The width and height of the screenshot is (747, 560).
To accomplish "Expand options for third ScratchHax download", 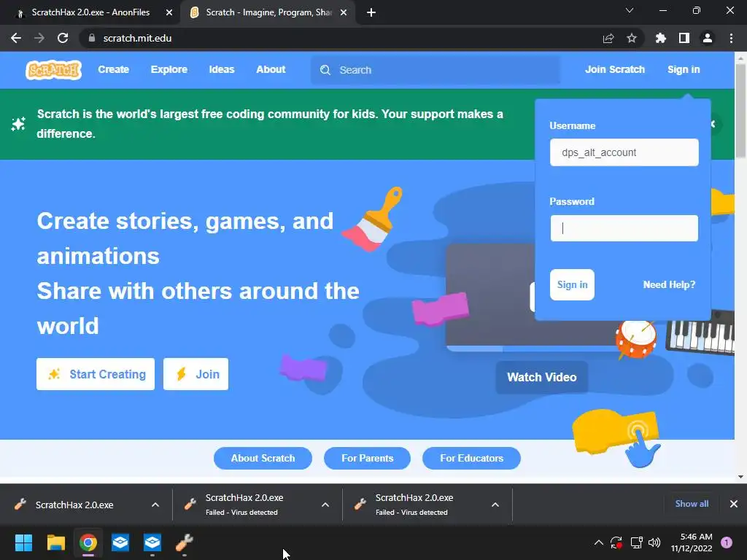I will click(x=495, y=505).
